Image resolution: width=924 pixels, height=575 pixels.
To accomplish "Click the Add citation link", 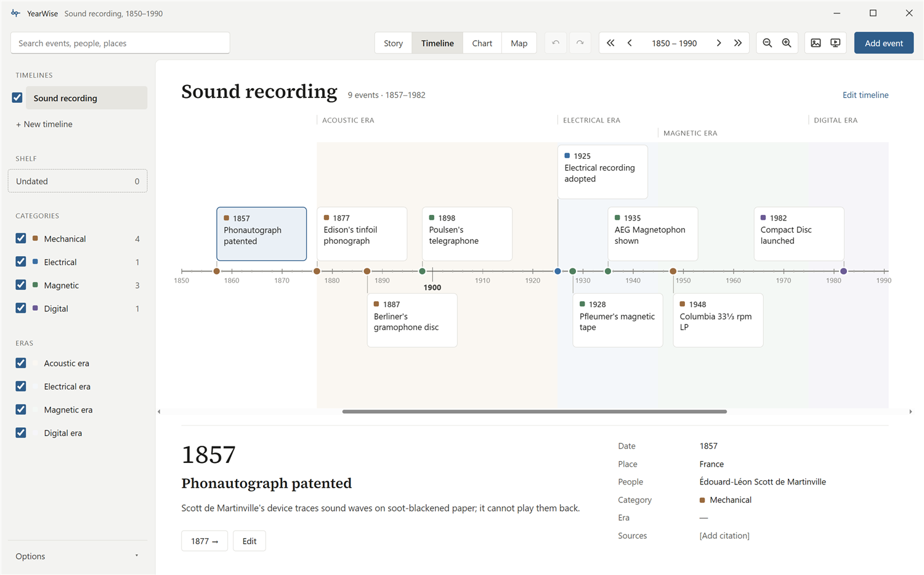I will pyautogui.click(x=724, y=536).
